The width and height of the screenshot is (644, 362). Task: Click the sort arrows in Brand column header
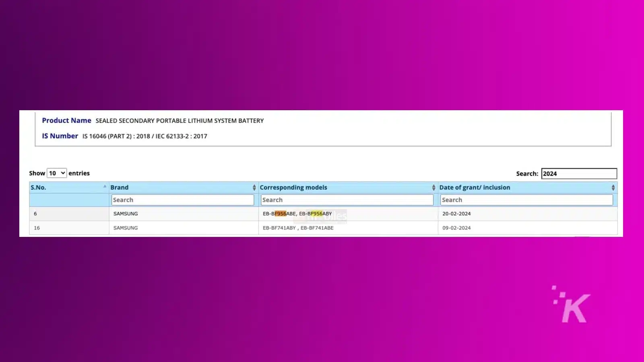click(254, 187)
